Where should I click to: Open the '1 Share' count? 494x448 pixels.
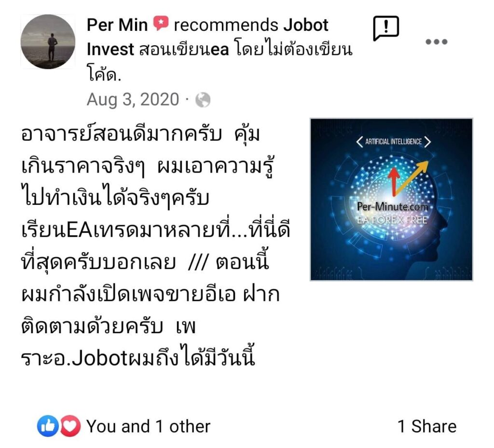coord(427,427)
